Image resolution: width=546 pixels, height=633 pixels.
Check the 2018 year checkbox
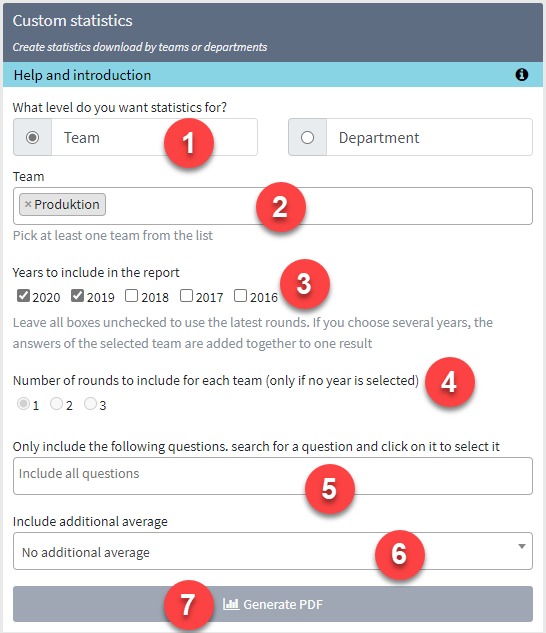coord(132,296)
